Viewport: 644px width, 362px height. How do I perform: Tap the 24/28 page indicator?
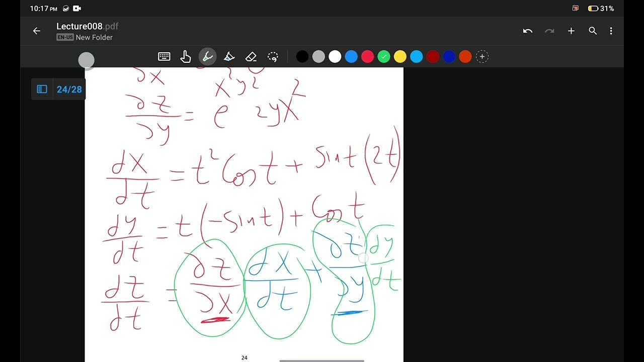[69, 89]
